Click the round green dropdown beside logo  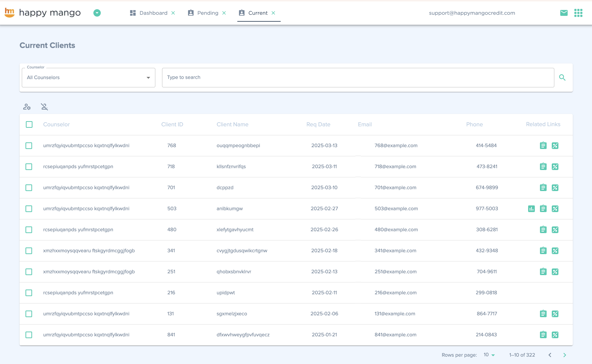click(x=97, y=13)
